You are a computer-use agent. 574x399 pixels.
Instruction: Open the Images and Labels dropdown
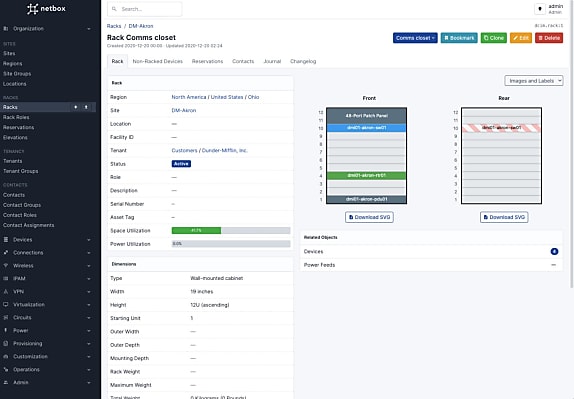(x=534, y=81)
